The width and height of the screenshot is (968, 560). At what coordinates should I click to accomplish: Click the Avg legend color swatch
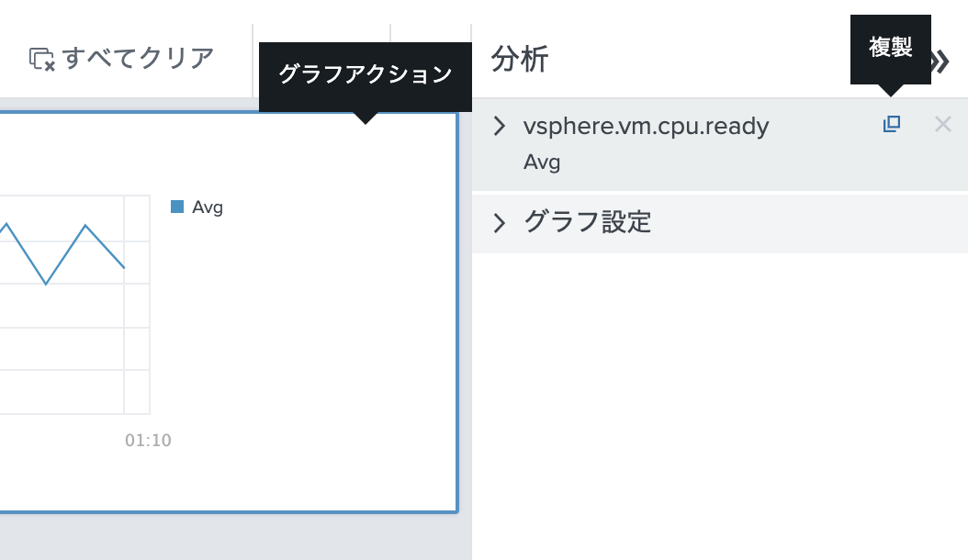(177, 207)
